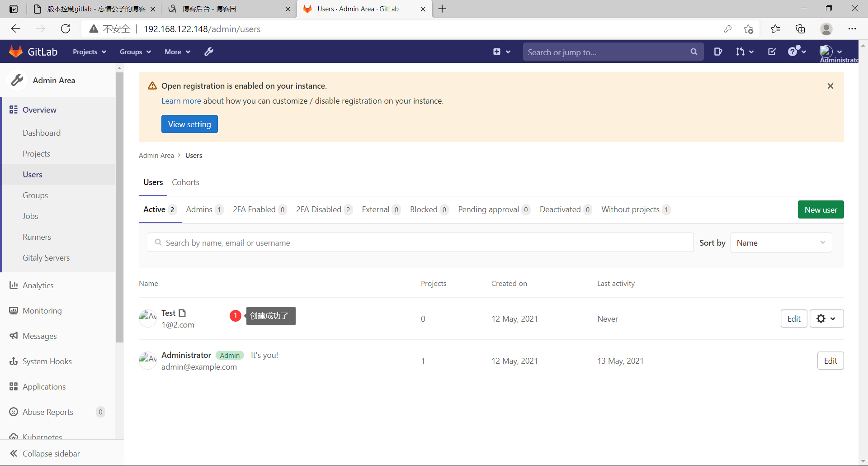Open the new item plus icon menu
This screenshot has height=466, width=868.
501,52
